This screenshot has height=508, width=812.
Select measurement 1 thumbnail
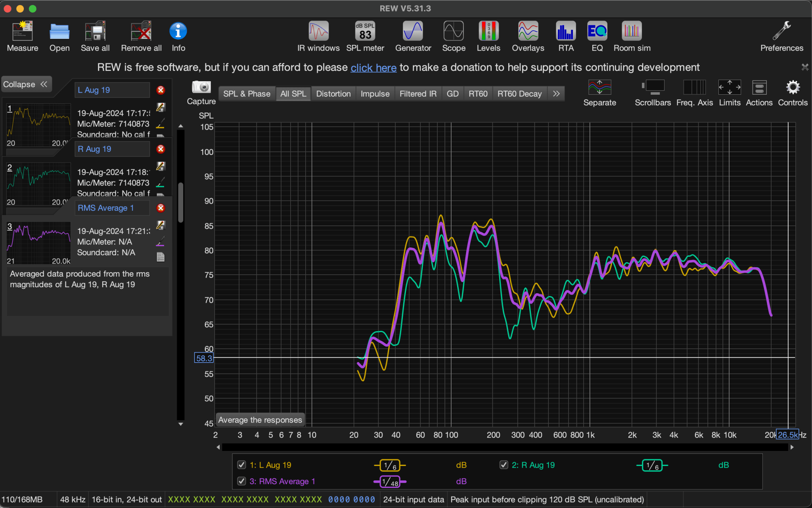(38, 125)
